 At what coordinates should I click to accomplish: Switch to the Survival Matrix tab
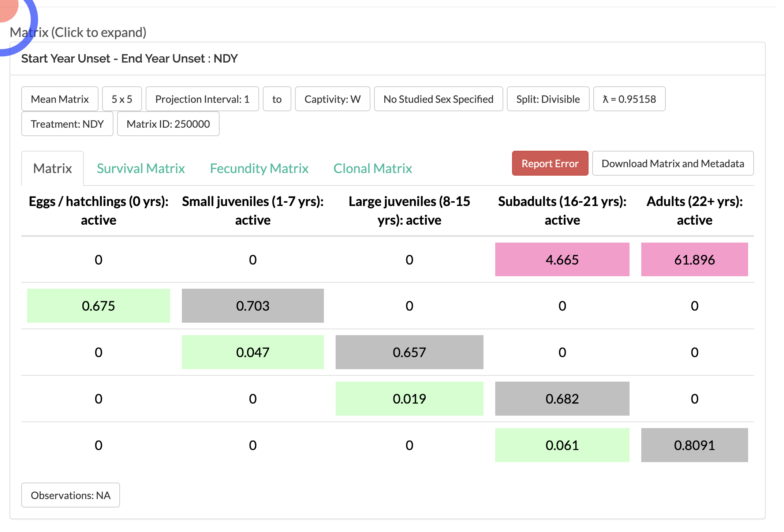coord(141,168)
